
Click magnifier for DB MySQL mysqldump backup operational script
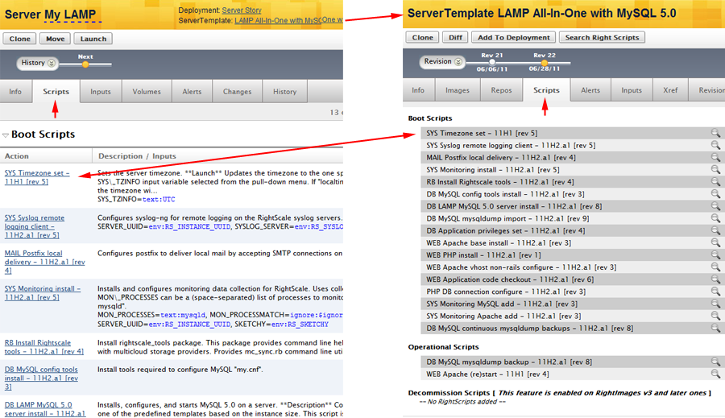tap(715, 362)
